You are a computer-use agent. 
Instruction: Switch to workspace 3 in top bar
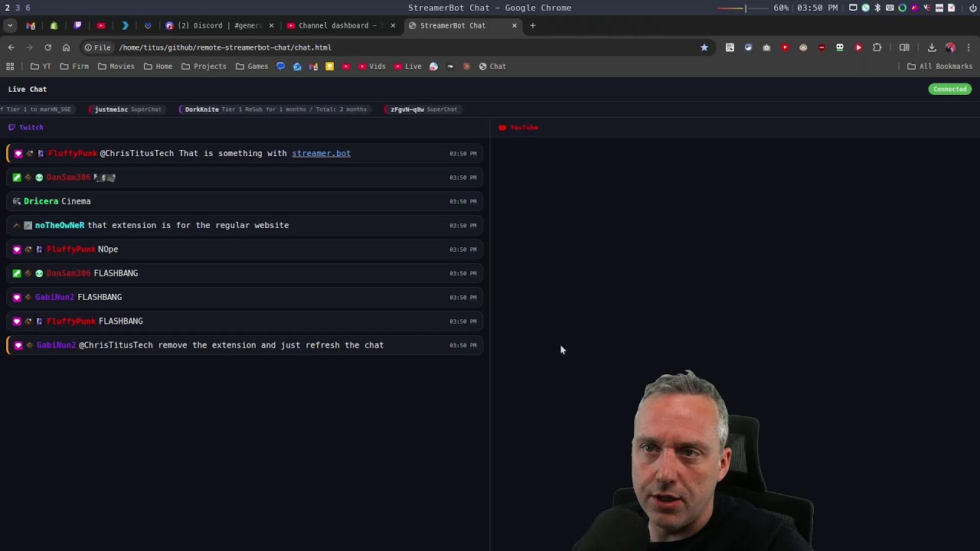tap(17, 8)
